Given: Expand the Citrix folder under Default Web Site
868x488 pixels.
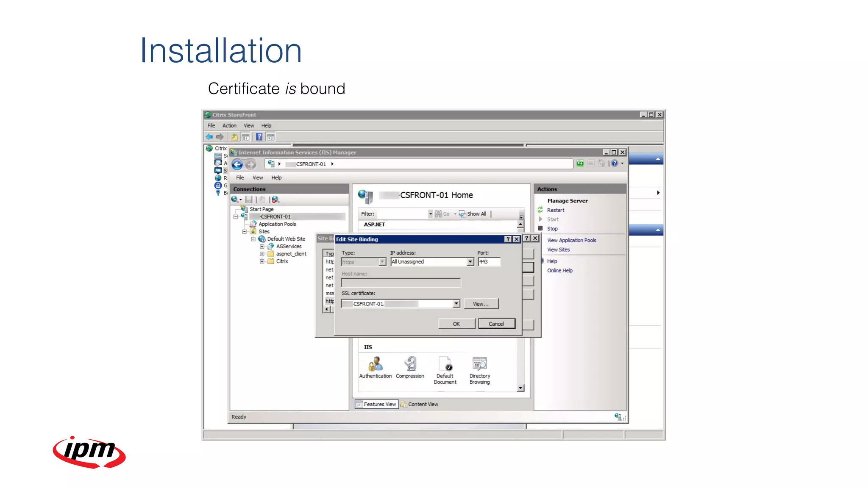Looking at the screenshot, I should pyautogui.click(x=262, y=261).
